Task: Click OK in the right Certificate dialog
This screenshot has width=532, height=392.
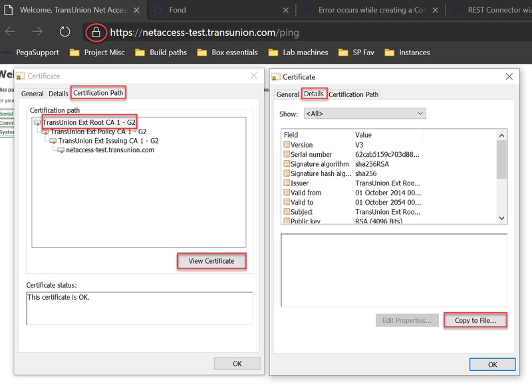Action: [x=492, y=365]
